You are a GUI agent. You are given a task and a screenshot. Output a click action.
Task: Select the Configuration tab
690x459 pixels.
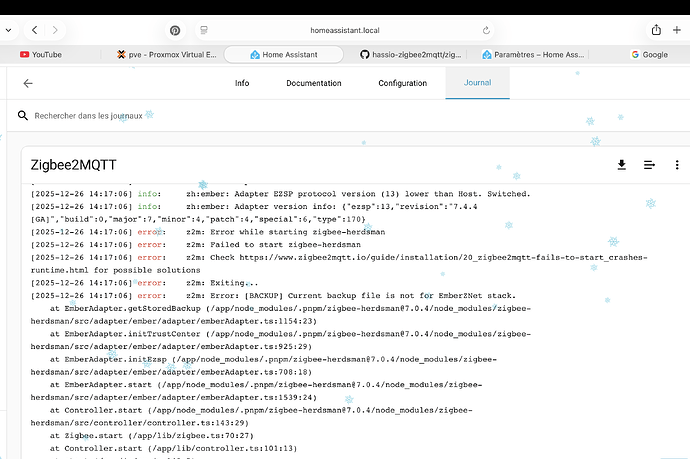(402, 83)
